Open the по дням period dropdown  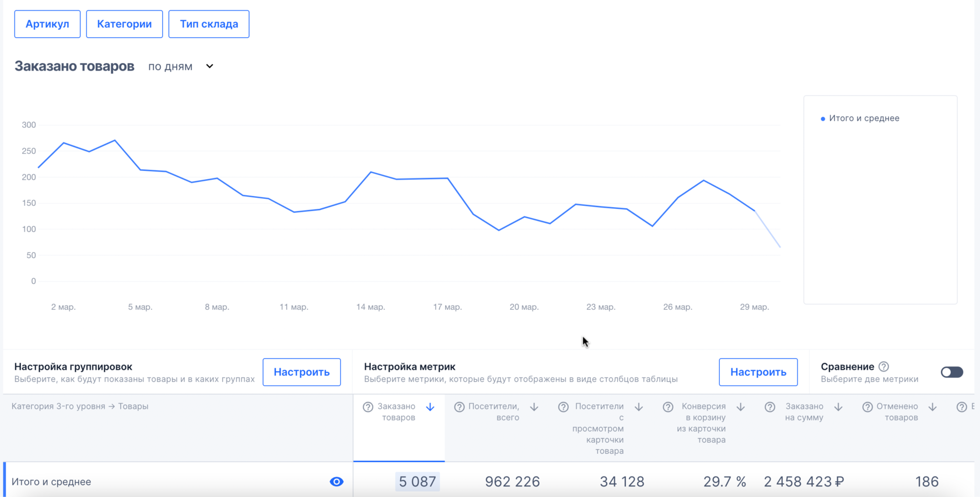(181, 66)
